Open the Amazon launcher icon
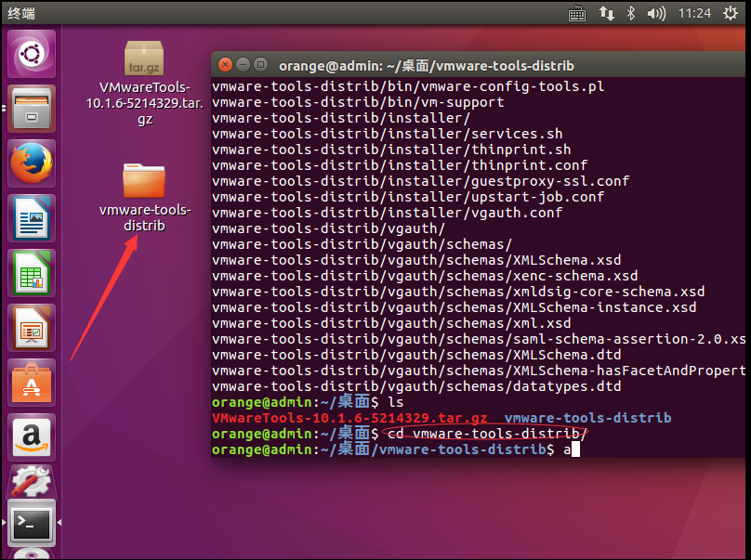The width and height of the screenshot is (751, 560). click(x=32, y=437)
